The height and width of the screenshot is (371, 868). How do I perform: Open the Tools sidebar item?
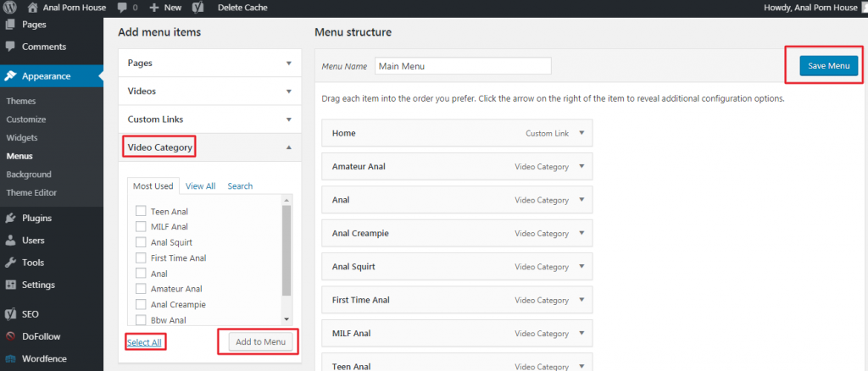(33, 263)
